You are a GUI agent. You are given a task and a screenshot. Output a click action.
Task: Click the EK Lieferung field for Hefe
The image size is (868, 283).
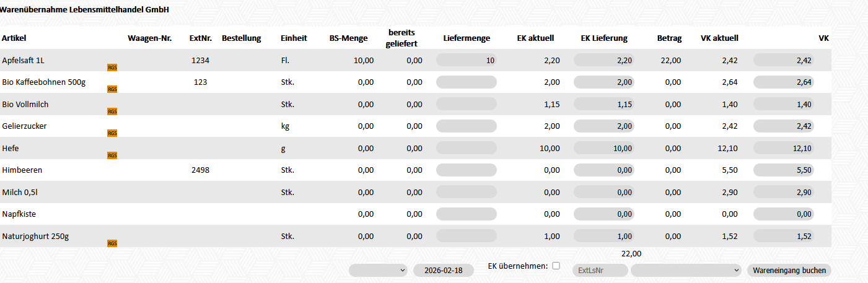coord(604,148)
